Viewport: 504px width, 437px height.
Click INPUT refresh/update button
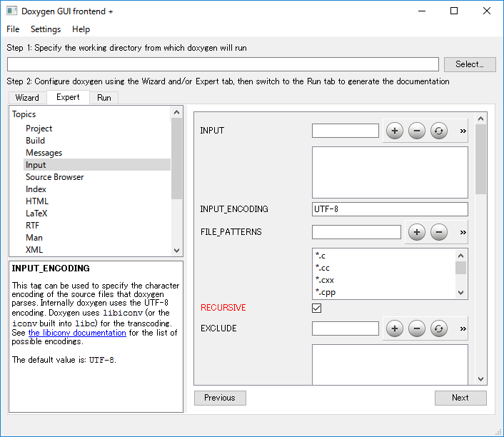(x=439, y=131)
